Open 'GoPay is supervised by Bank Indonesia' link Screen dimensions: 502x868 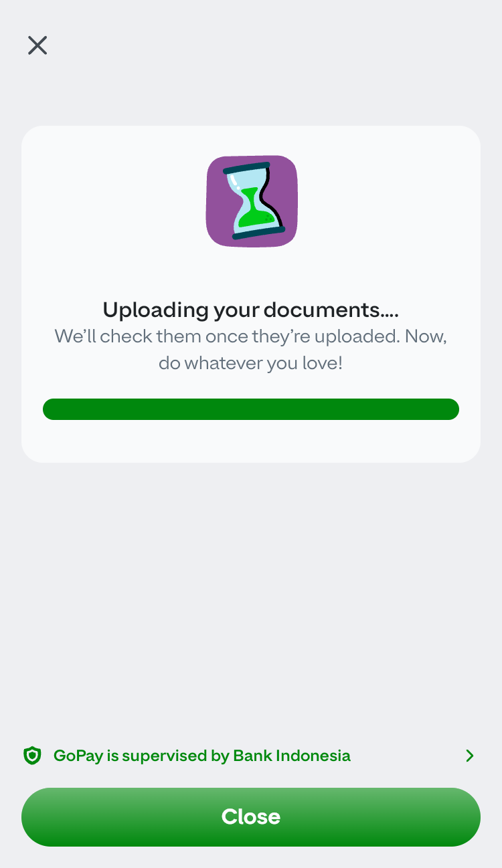(x=202, y=756)
